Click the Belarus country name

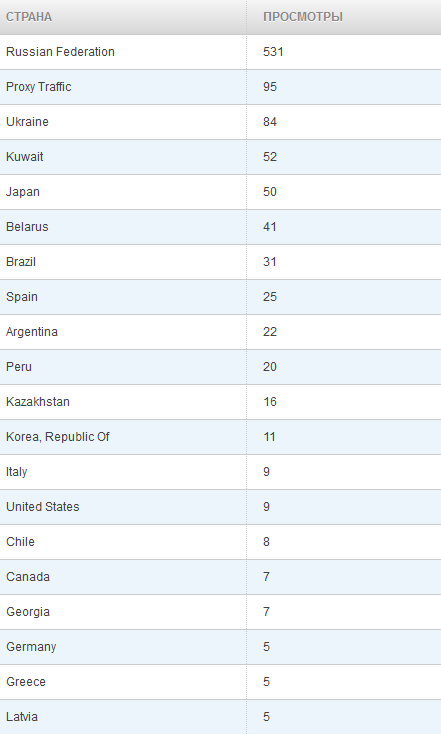tap(27, 227)
